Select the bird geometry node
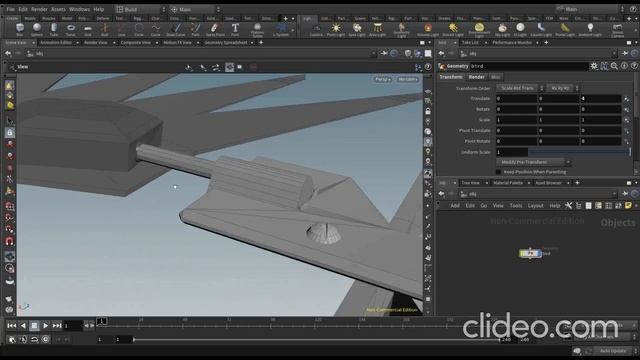This screenshot has width=640, height=360. click(531, 253)
